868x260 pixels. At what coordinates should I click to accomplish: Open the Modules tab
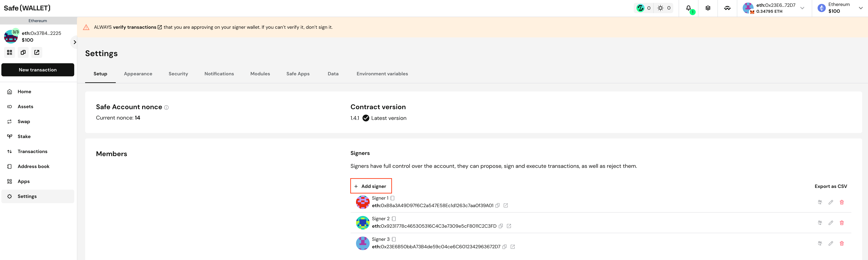point(260,74)
